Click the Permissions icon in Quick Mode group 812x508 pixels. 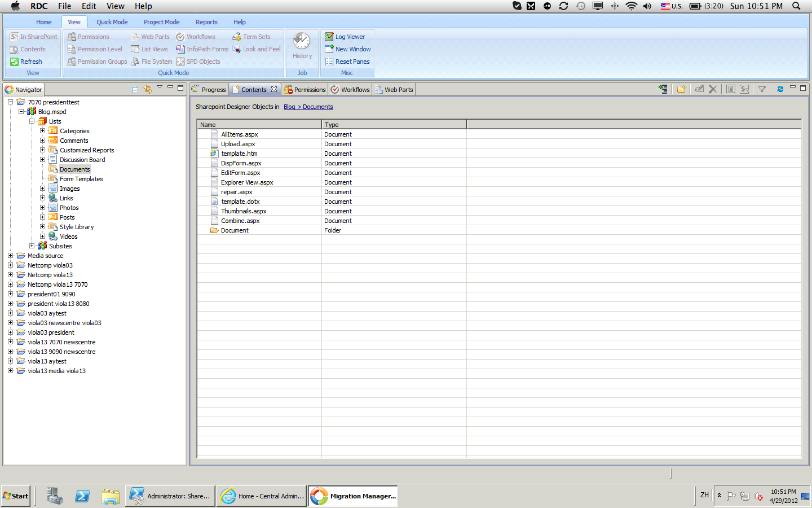pyautogui.click(x=72, y=37)
